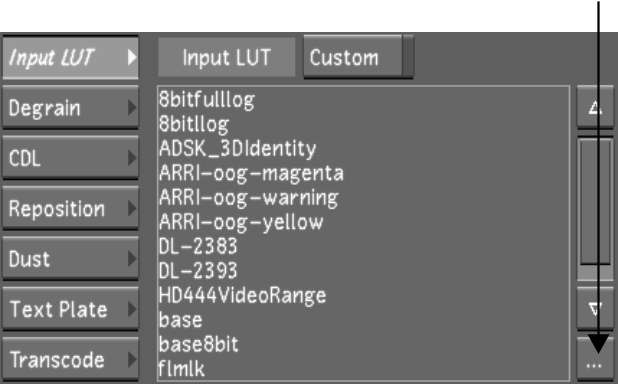Expand the CDL submenu arrow
The width and height of the screenshot is (618, 384).
(132, 158)
